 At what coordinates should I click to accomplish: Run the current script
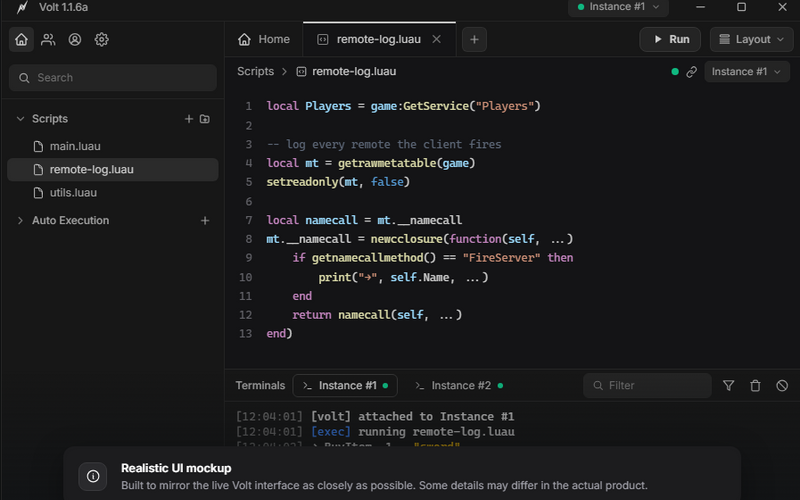click(670, 39)
